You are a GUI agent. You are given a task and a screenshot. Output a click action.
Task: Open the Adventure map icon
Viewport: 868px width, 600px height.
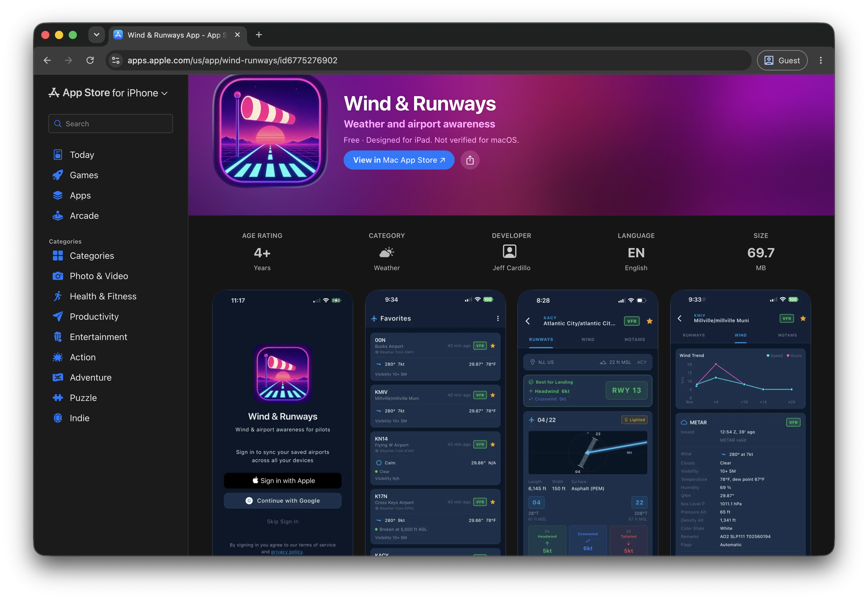(x=58, y=377)
